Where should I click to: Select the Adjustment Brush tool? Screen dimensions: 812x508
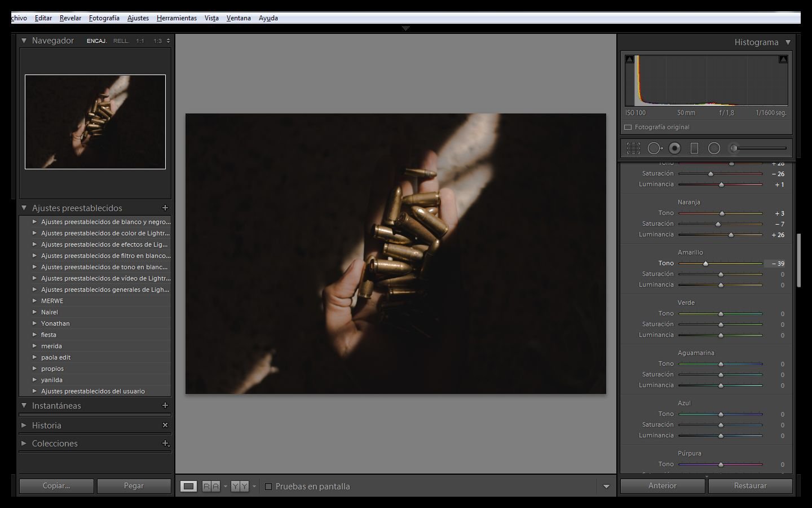point(758,148)
